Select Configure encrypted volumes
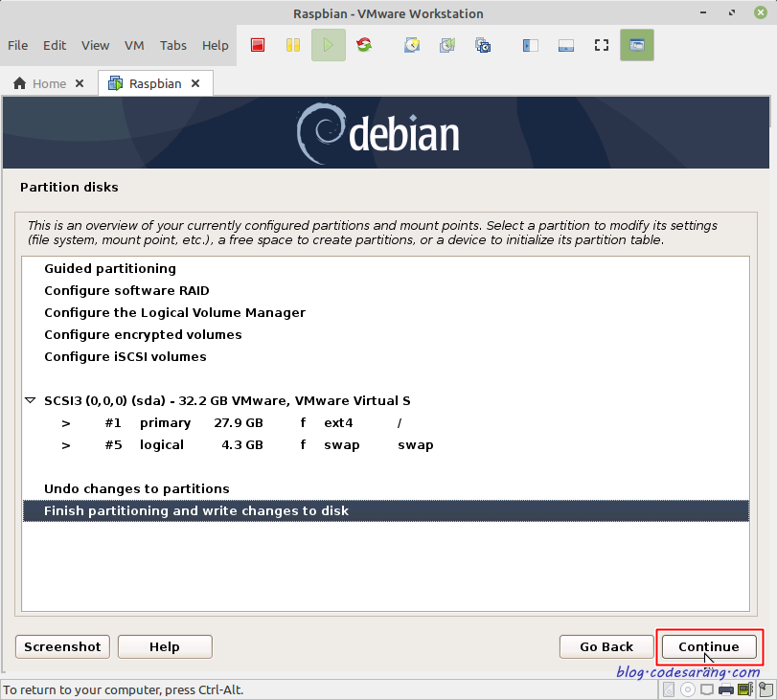 [385, 334]
